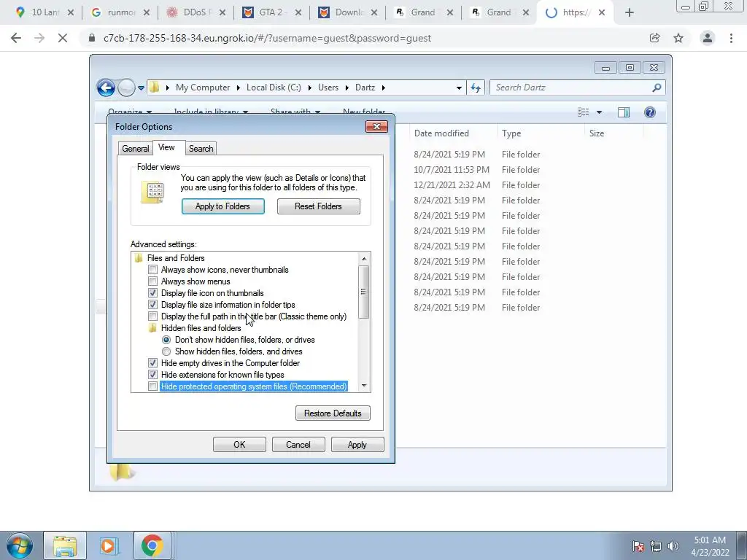Open Windows Media Player taskbar icon

click(108, 546)
